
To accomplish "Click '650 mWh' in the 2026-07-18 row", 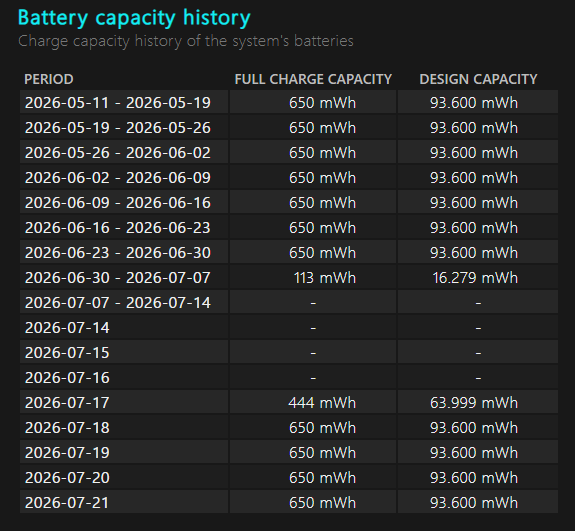I will pyautogui.click(x=322, y=428).
